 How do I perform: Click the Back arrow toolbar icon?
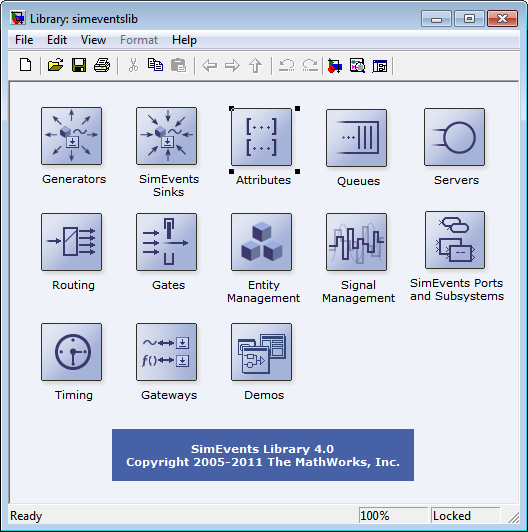209,65
